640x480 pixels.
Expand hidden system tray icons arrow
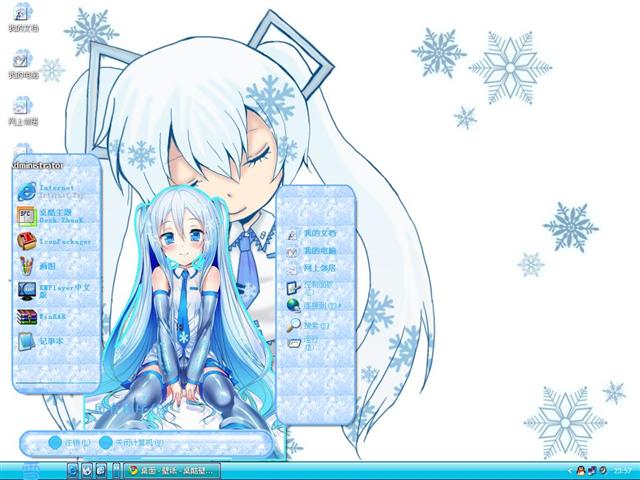[570, 471]
